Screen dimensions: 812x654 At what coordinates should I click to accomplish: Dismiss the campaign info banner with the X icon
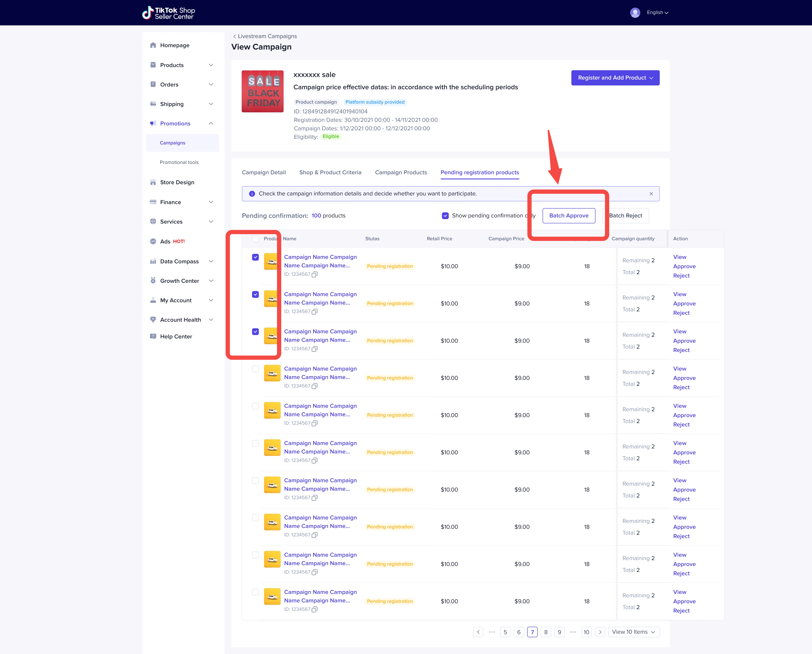(x=651, y=194)
